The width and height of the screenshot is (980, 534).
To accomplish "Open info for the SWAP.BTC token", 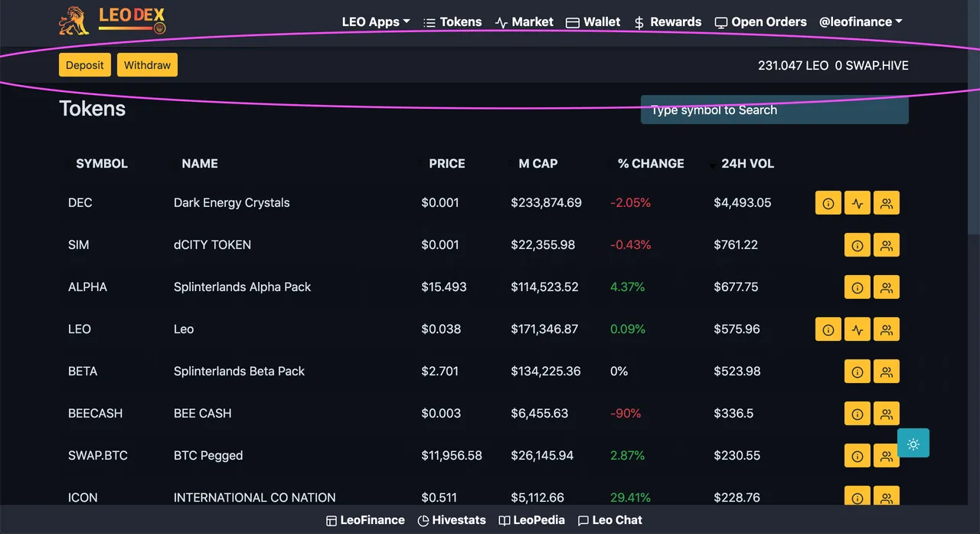I will tap(857, 456).
